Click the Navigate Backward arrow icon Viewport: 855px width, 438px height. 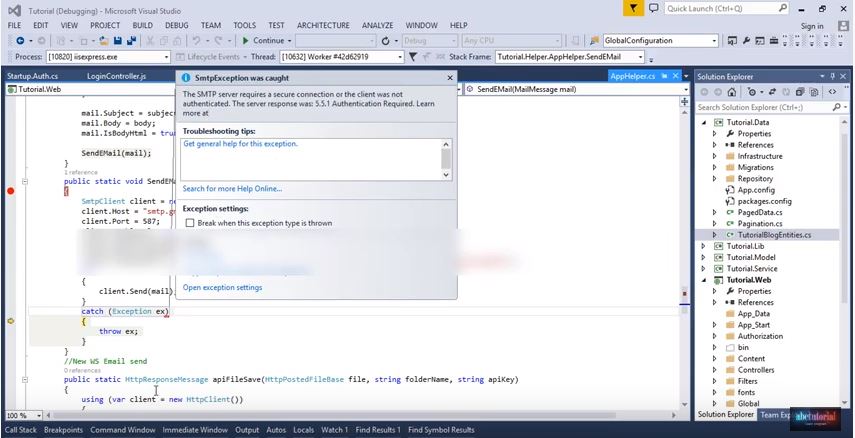[20, 41]
